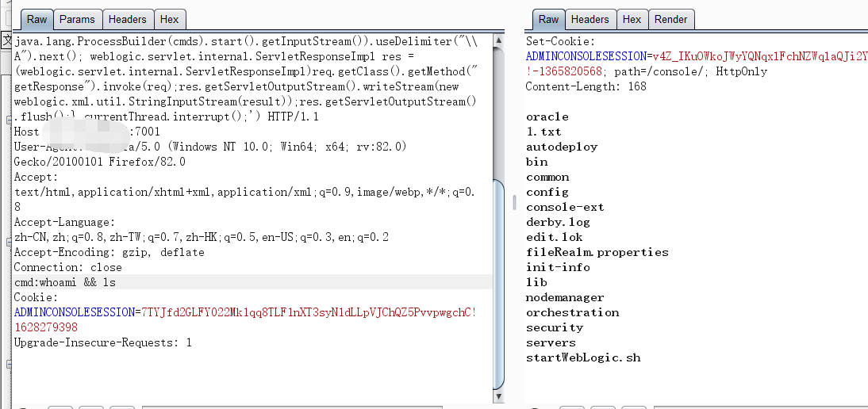Click the 'config' directory entry
Viewport: 868px width, 409px height.
pos(547,193)
